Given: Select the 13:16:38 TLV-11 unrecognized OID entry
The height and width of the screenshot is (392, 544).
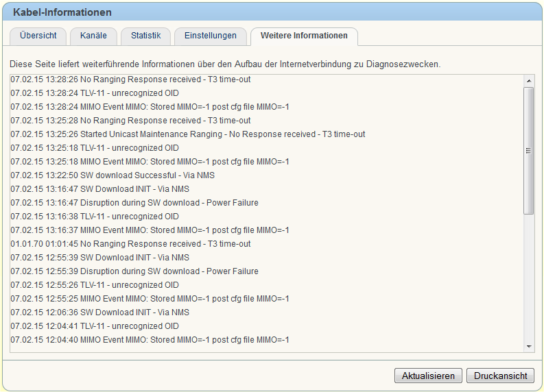Looking at the screenshot, I should 95,217.
